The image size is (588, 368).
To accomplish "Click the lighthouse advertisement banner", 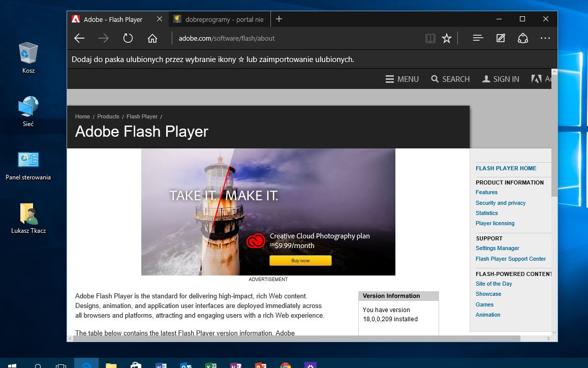I will click(268, 212).
